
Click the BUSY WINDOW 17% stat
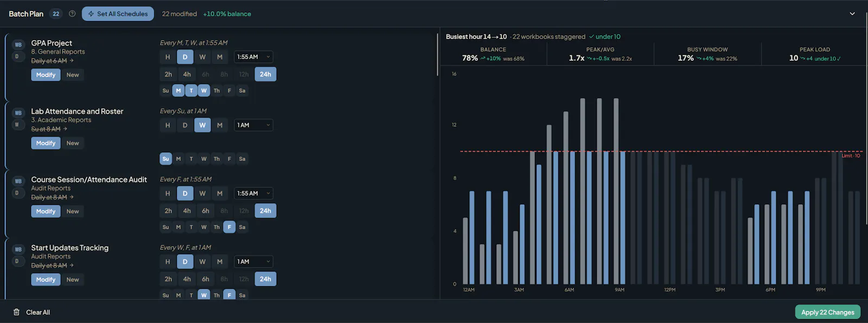pos(707,54)
